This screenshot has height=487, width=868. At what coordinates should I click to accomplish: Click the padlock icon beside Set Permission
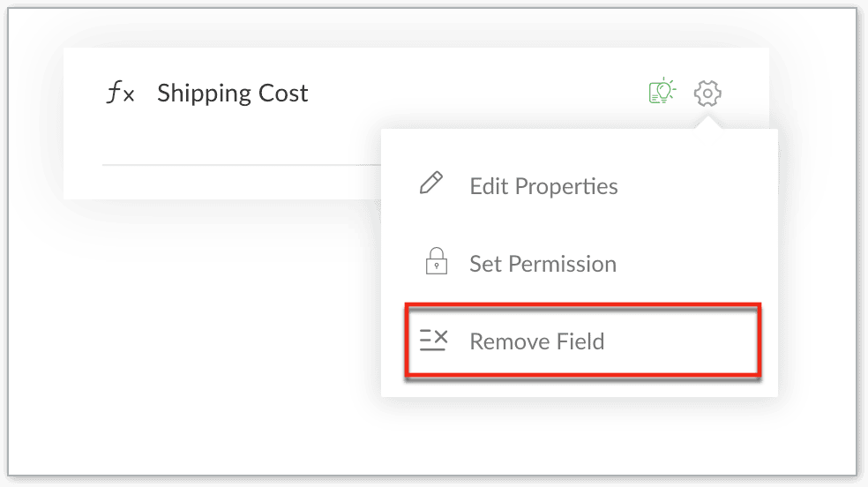click(x=435, y=262)
